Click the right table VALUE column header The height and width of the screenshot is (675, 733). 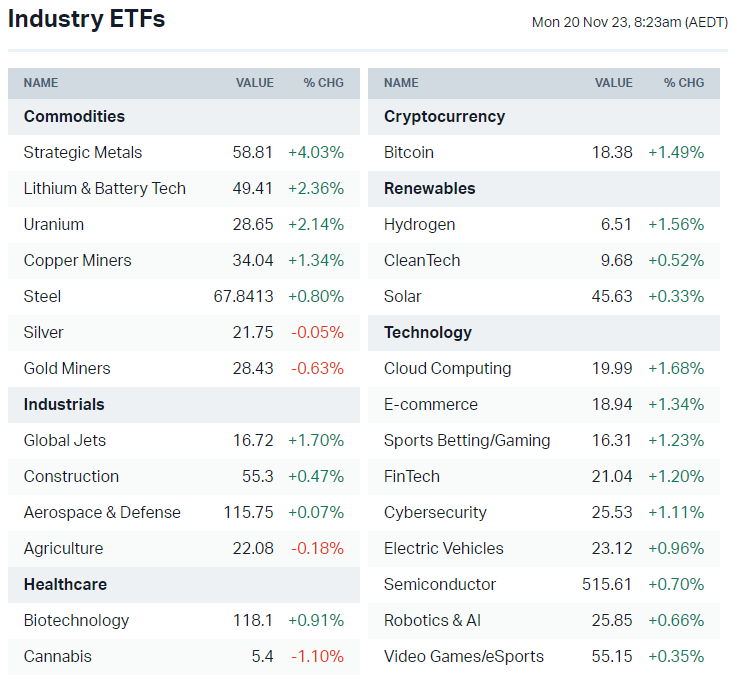614,83
